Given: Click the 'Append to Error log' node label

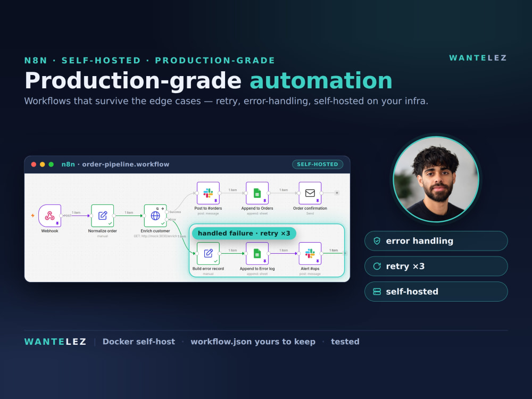Looking at the screenshot, I should [257, 269].
